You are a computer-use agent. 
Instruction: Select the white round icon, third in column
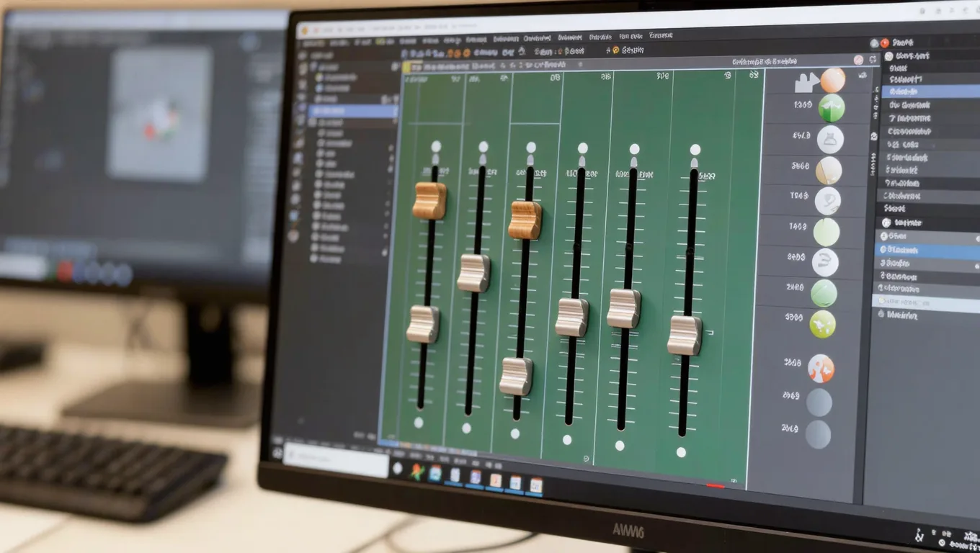click(x=830, y=139)
